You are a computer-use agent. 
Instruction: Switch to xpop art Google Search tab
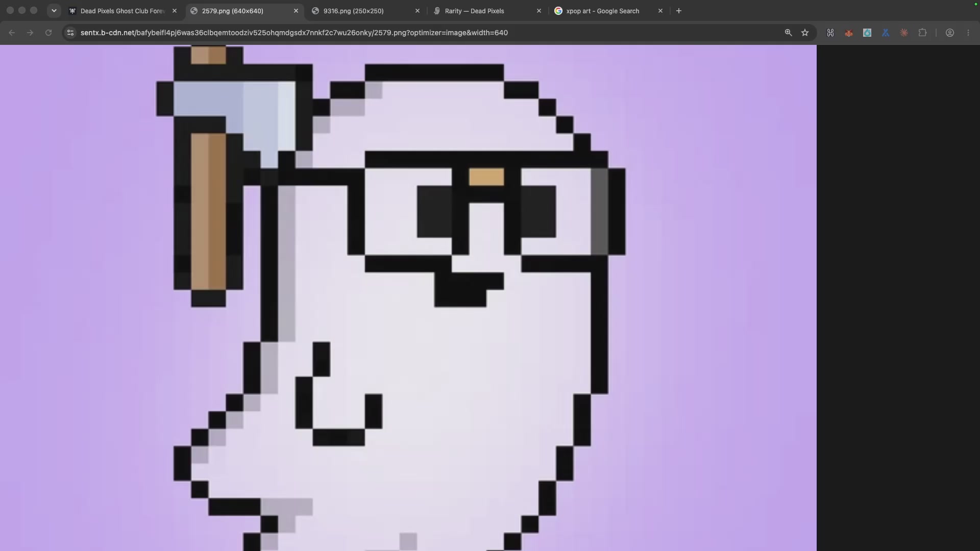tap(602, 11)
